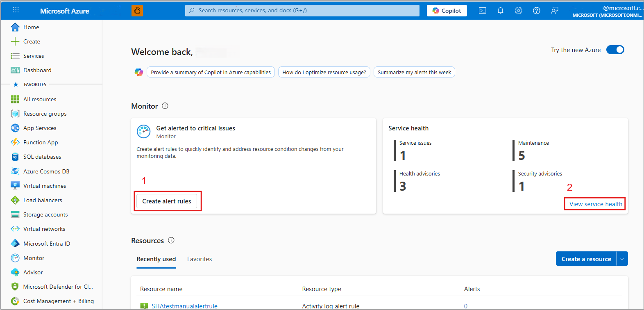The height and width of the screenshot is (310, 644).
Task: Toggle the Try the new Azure switch
Action: coord(615,50)
